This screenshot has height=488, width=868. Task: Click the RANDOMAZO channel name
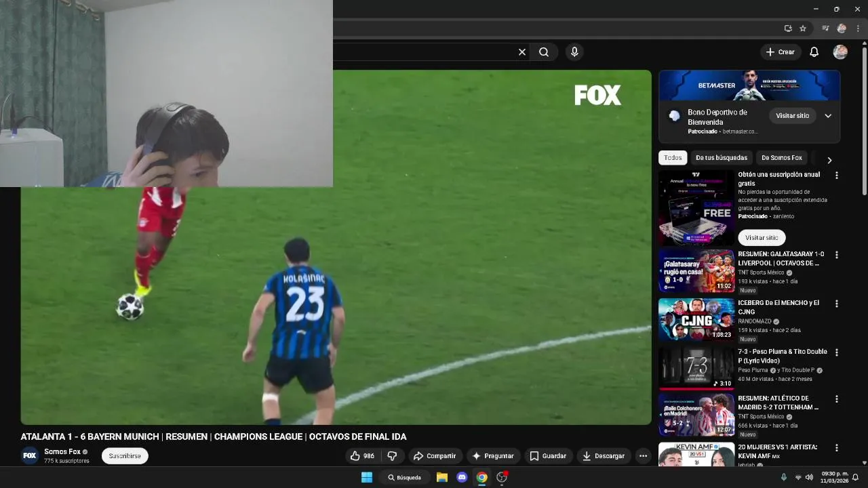click(x=754, y=321)
